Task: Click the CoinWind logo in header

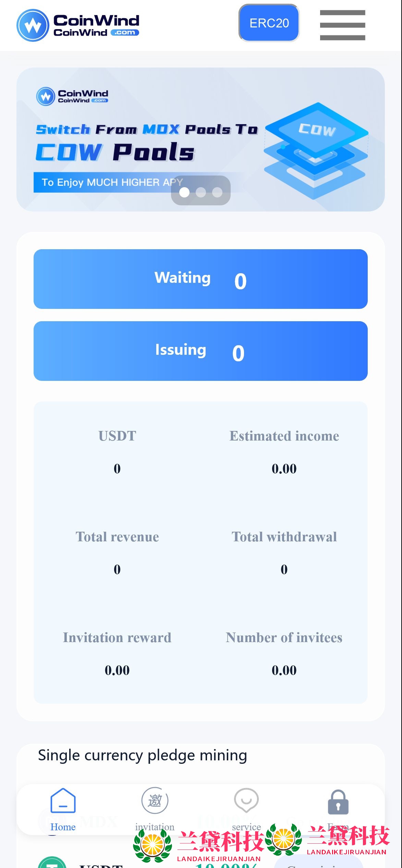Action: coord(78,25)
